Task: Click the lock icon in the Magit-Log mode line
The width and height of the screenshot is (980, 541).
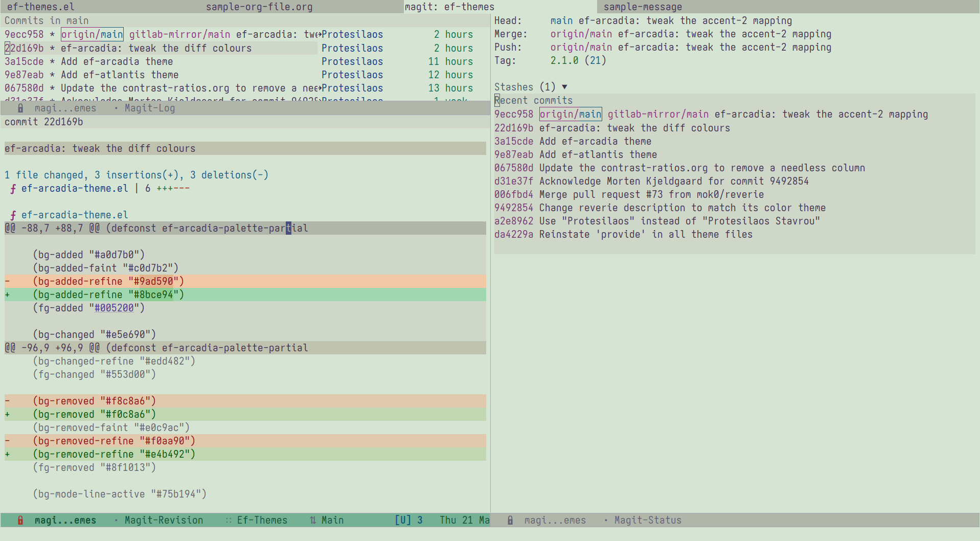Action: click(20, 108)
